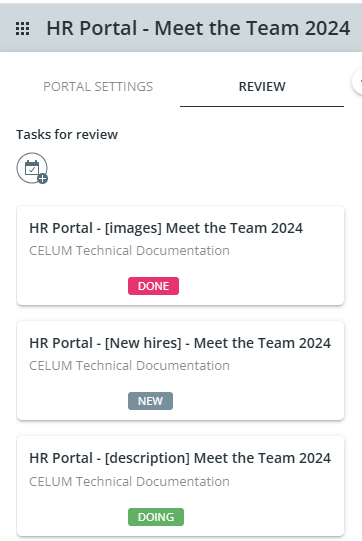The width and height of the screenshot is (362, 541).
Task: Click the gray NEW status badge
Action: click(150, 401)
